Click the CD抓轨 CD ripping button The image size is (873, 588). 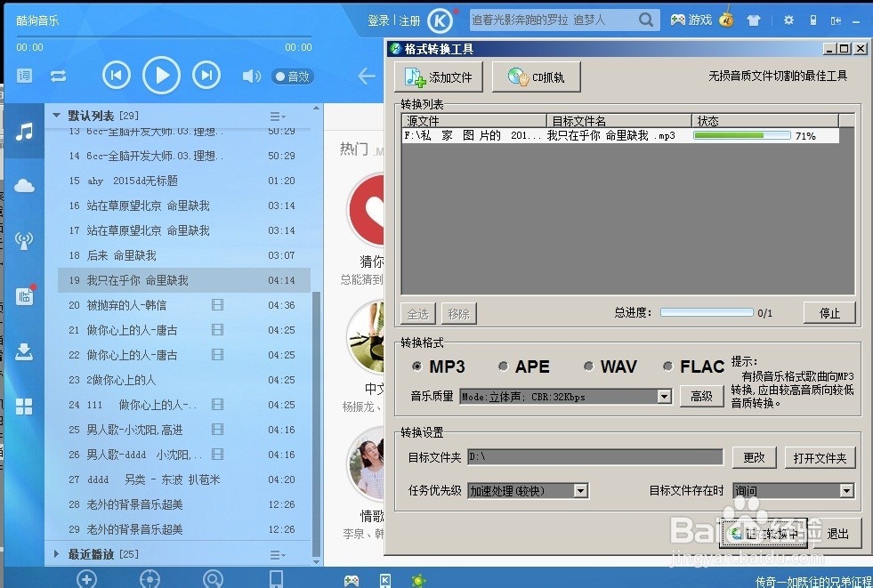tap(537, 77)
